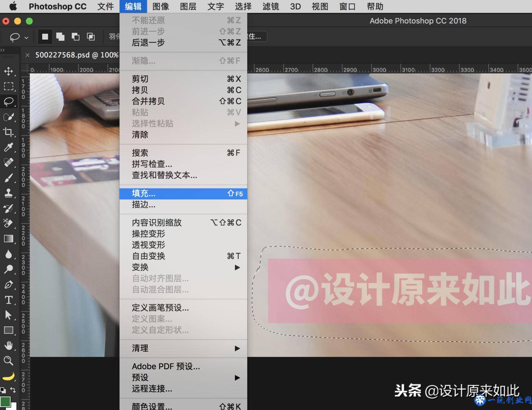The height and width of the screenshot is (410, 532).
Task: Choose Adobe PDF 预设... menu entry
Action: tap(183, 366)
